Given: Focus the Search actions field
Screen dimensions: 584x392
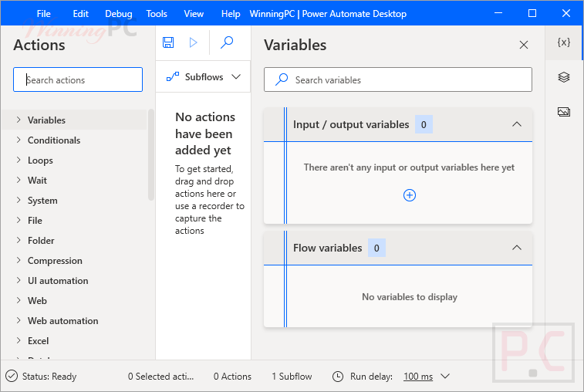Looking at the screenshot, I should click(78, 79).
